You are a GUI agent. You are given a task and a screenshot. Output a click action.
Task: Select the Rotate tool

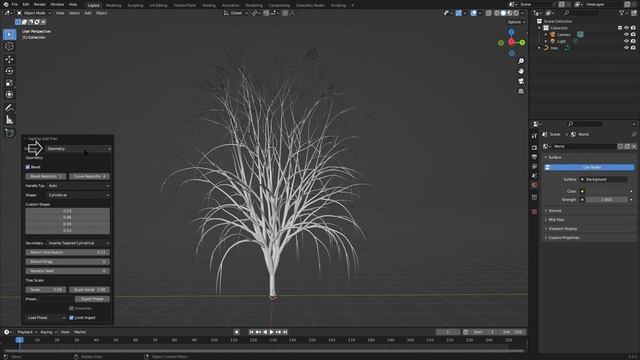coord(9,71)
